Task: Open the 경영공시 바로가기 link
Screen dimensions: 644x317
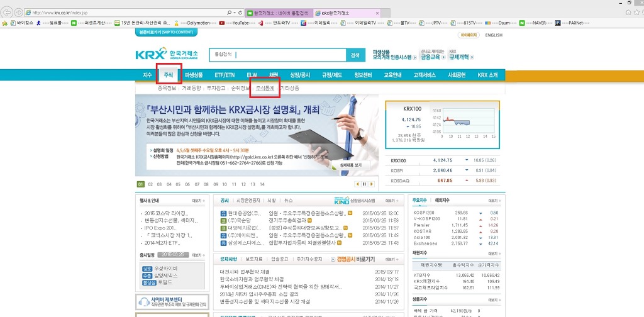Action: [x=353, y=260]
